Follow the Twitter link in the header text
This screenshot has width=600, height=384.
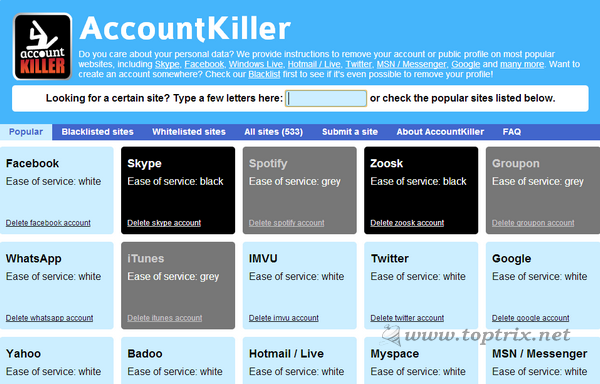coord(359,64)
